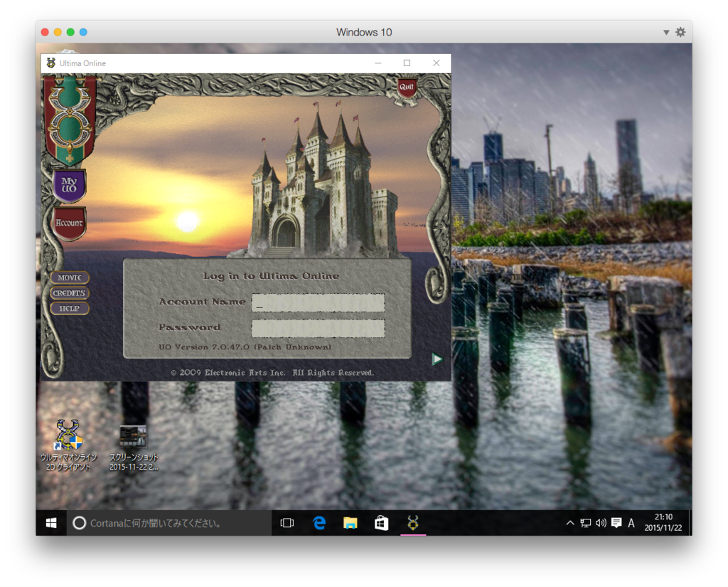This screenshot has width=728, height=587.
Task: Show hidden system tray icons
Action: click(570, 524)
